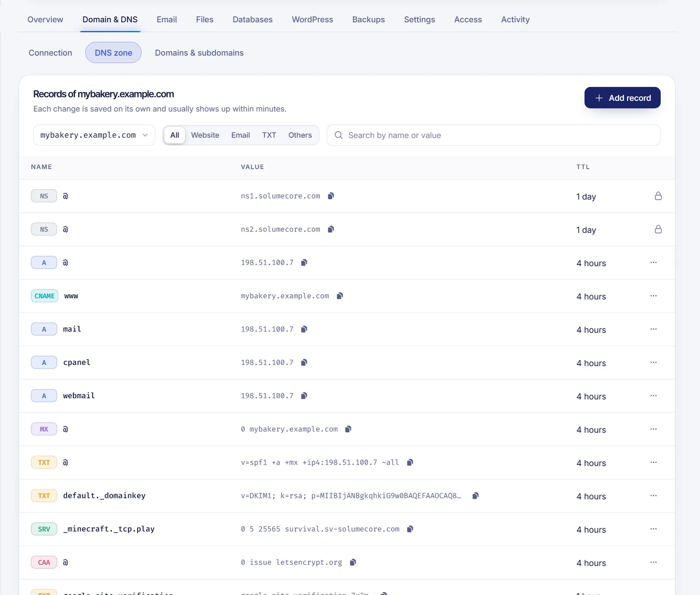Copy the webmail record IP value
The width and height of the screenshot is (700, 595).
tap(304, 396)
